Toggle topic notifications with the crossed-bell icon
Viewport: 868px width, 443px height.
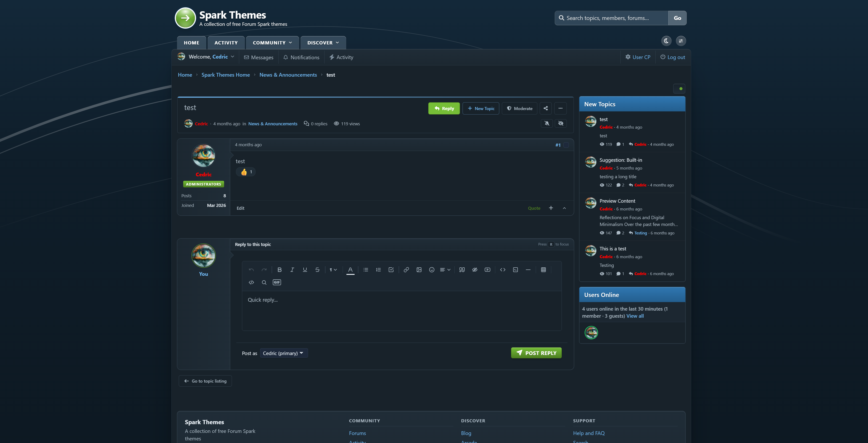coord(547,123)
